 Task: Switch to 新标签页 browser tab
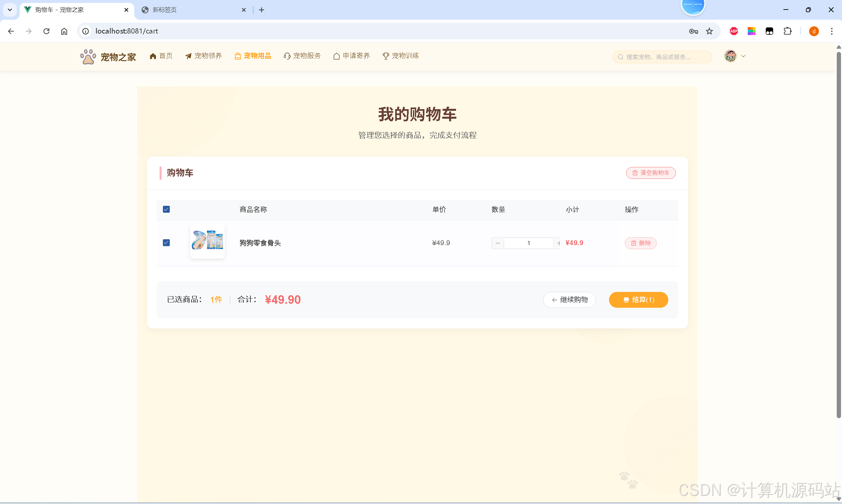pos(194,10)
